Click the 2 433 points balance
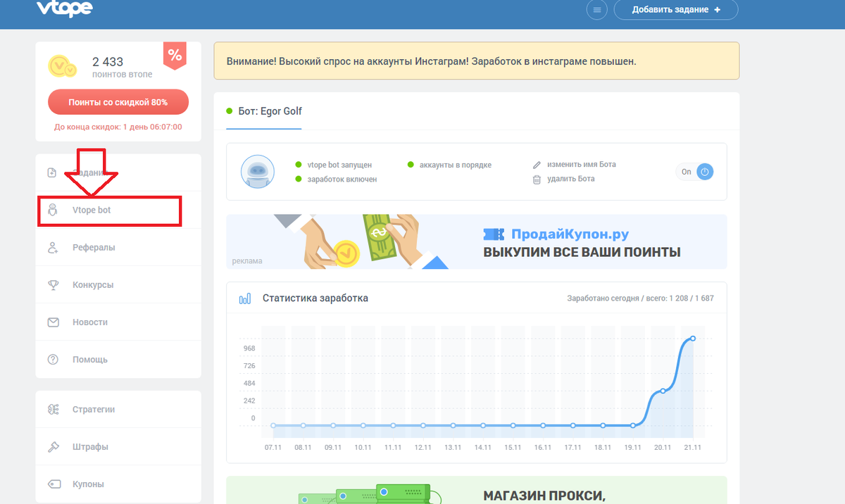Image resolution: width=845 pixels, height=504 pixels. coord(108,62)
